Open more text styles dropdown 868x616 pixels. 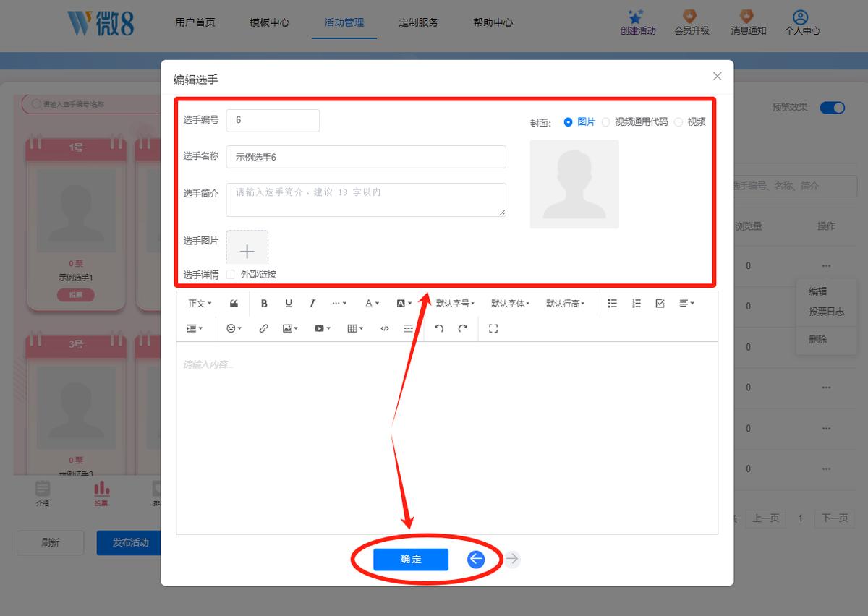[339, 304]
